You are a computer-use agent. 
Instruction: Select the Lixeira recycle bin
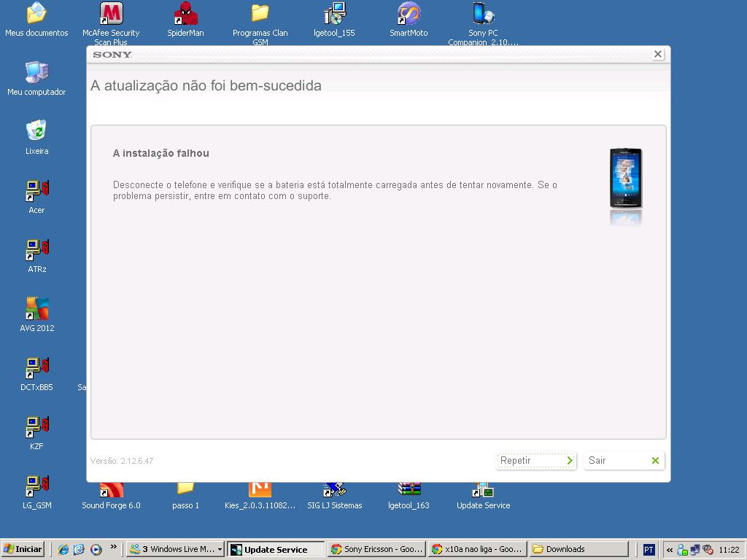(36, 138)
